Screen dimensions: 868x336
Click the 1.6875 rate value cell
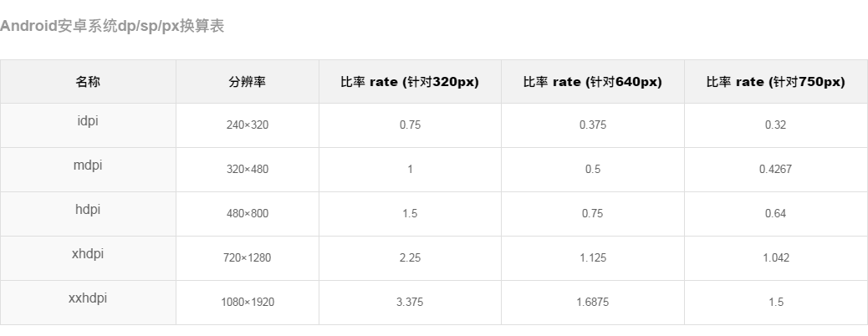click(x=593, y=303)
